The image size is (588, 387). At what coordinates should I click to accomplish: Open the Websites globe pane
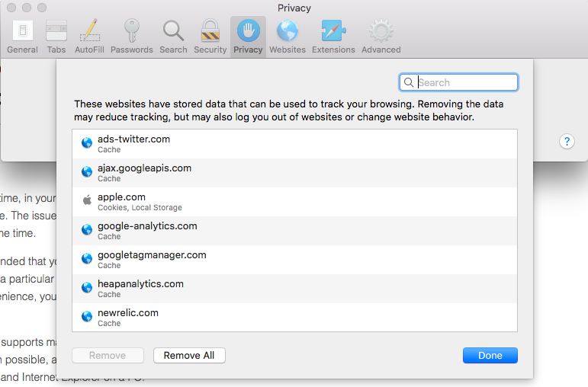288,37
